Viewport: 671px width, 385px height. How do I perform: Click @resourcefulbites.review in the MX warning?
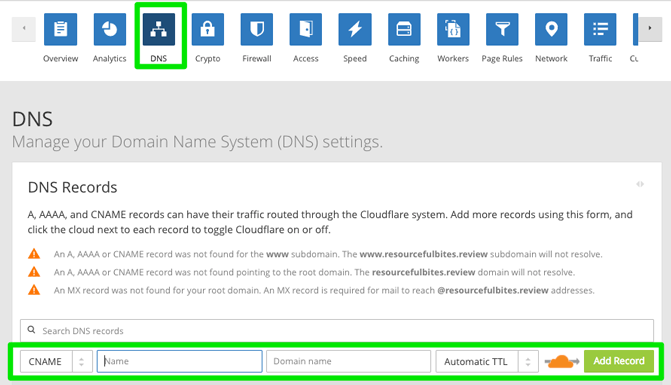pyautogui.click(x=493, y=290)
